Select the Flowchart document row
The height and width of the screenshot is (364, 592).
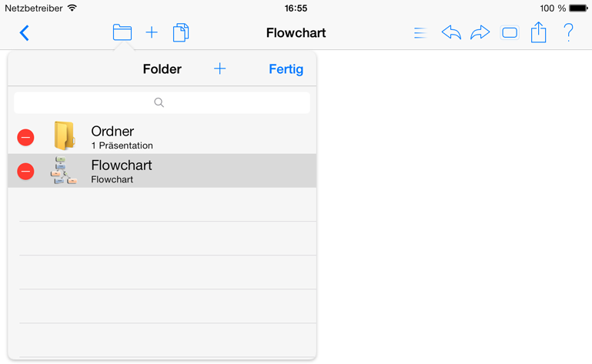pos(162,171)
